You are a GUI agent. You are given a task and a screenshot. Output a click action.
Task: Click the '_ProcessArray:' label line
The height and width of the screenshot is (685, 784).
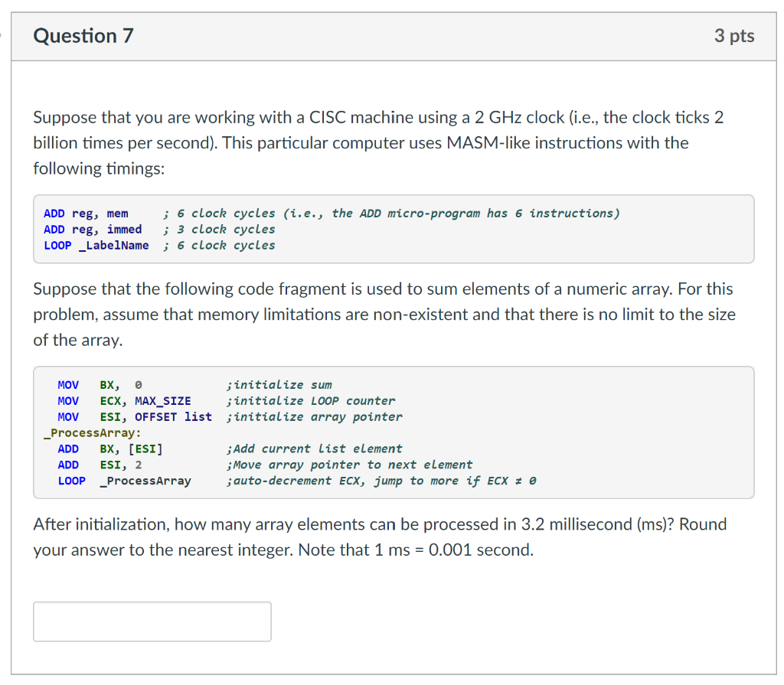(93, 433)
